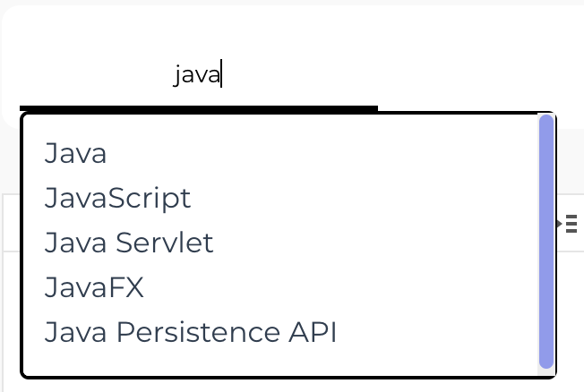584x392 pixels.
Task: Click the purple scrollbar thumb in suggestions
Action: coord(546,242)
